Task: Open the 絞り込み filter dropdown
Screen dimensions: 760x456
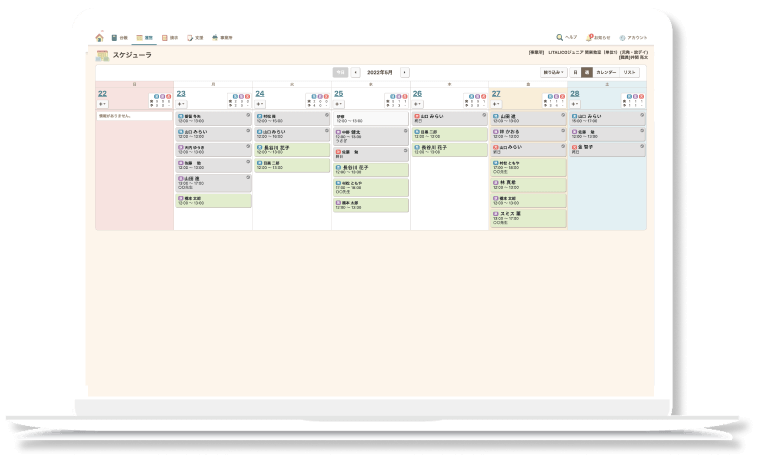Action: (x=554, y=72)
